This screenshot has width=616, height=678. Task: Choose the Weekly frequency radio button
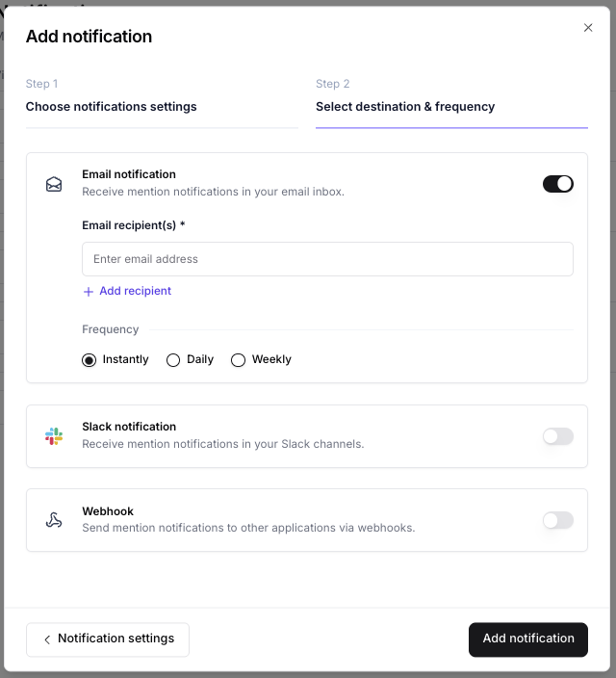[239, 360]
